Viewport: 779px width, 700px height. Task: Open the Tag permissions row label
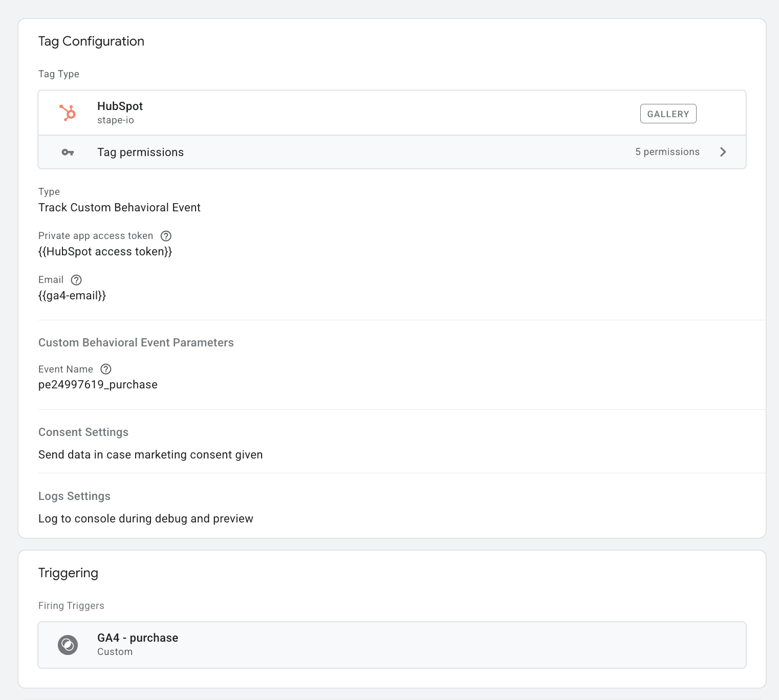pos(140,152)
